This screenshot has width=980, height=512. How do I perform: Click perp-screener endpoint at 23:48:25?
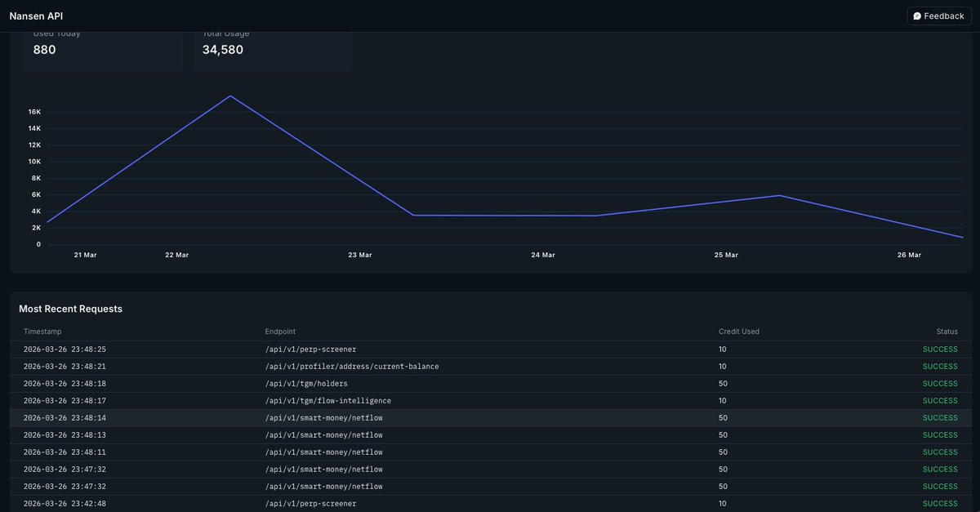click(311, 349)
